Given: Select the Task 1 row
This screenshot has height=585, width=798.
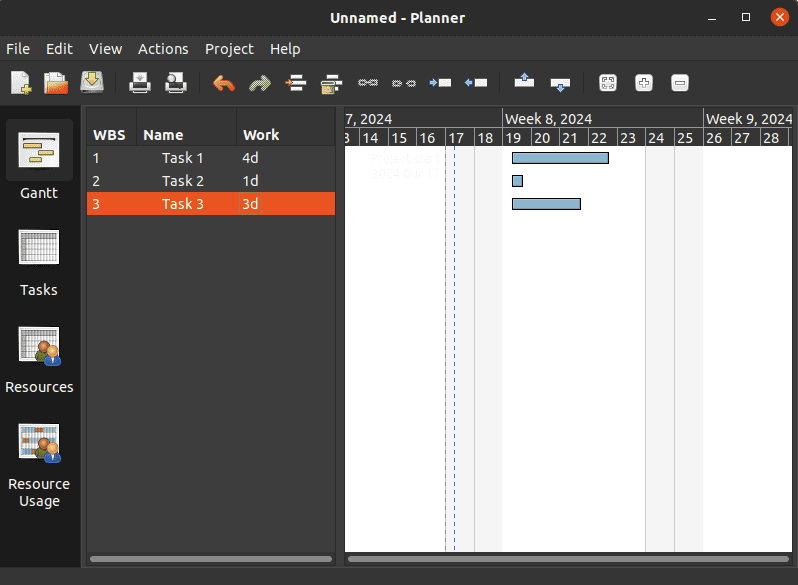Looking at the screenshot, I should coord(211,158).
